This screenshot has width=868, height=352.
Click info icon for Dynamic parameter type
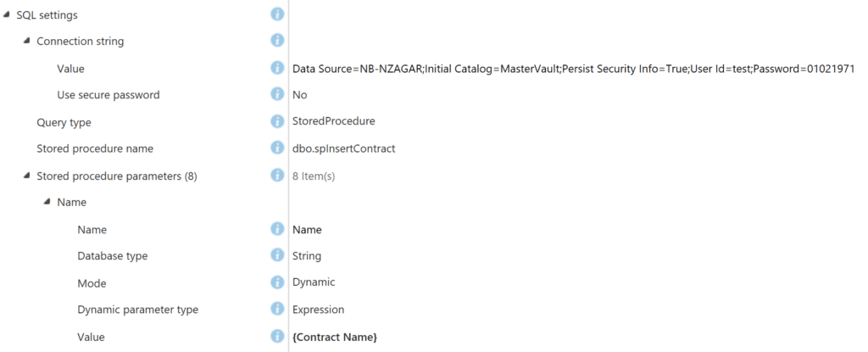point(277,309)
